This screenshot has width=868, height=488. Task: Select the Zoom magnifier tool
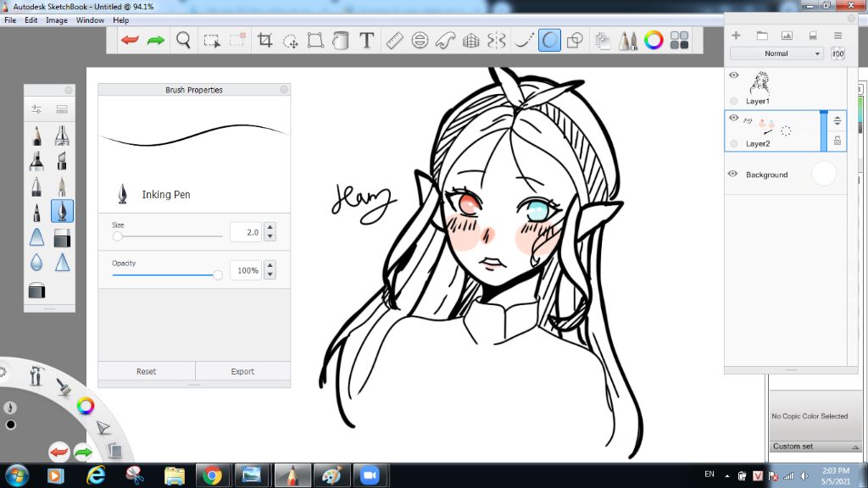[x=183, y=41]
